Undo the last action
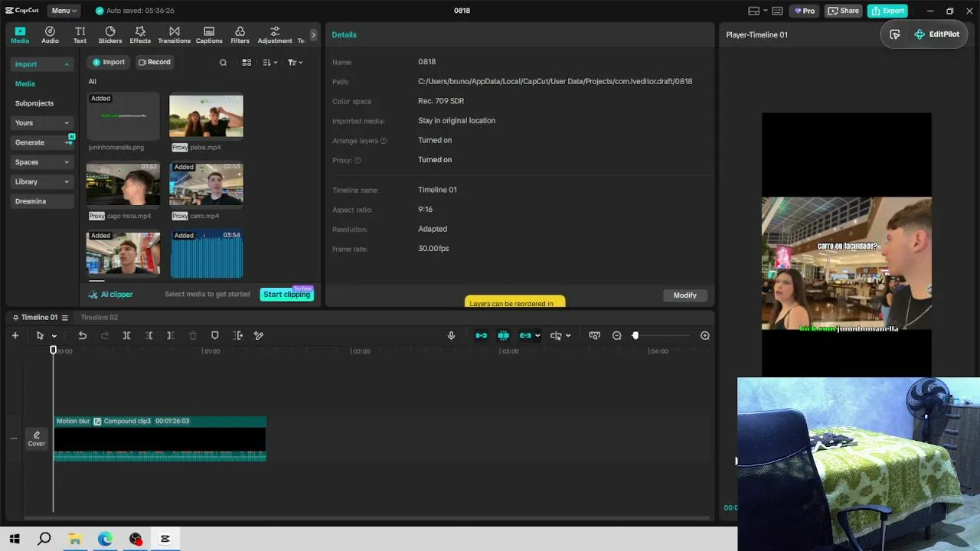Screen dimensions: 980x551 pyautogui.click(x=82, y=335)
